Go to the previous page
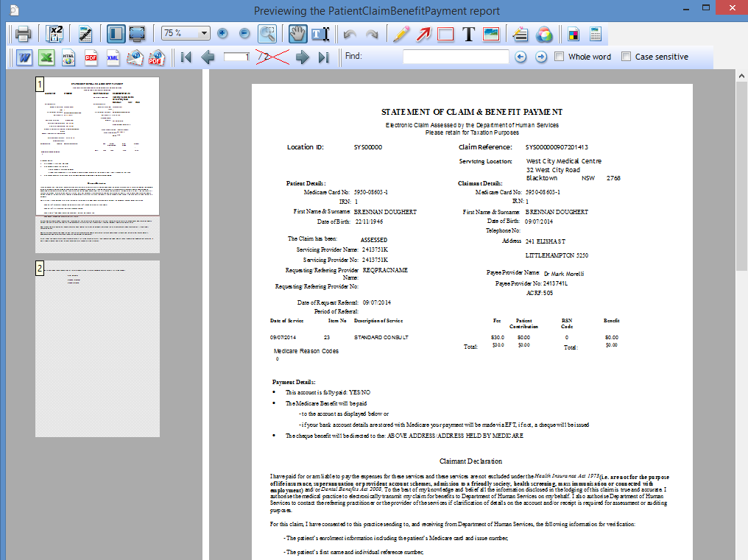 tap(208, 57)
